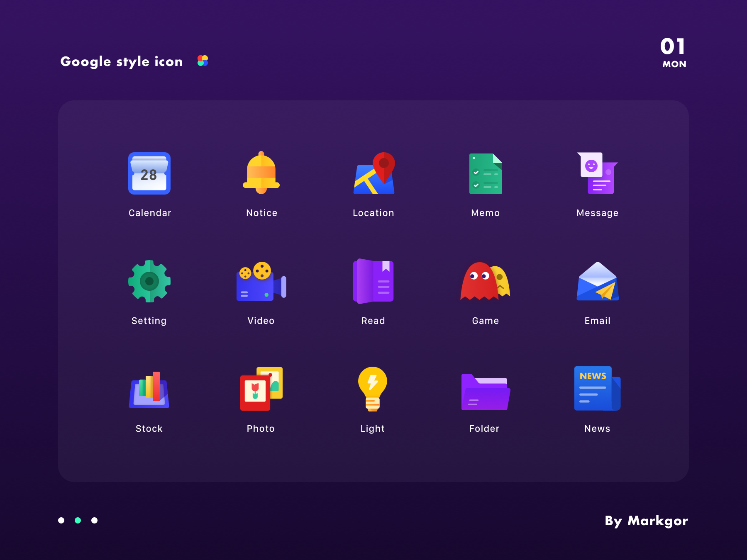The width and height of the screenshot is (747, 560).
Task: Click the Location label text
Action: pyautogui.click(x=373, y=213)
